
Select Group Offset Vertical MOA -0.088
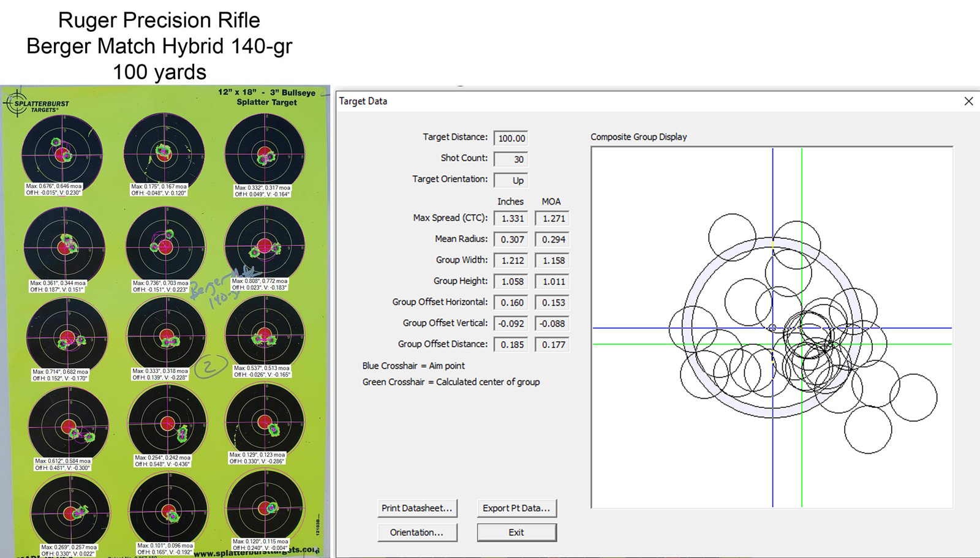(x=552, y=323)
